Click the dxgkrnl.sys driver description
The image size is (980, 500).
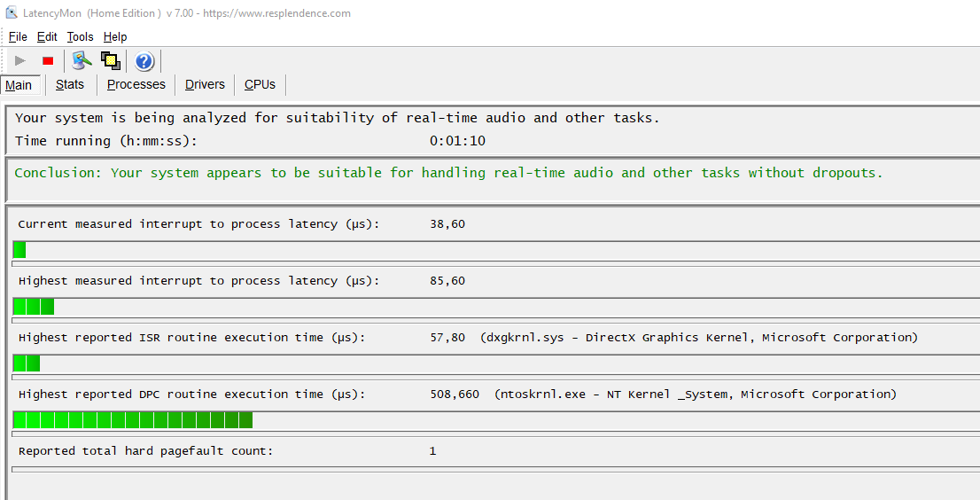(x=699, y=338)
